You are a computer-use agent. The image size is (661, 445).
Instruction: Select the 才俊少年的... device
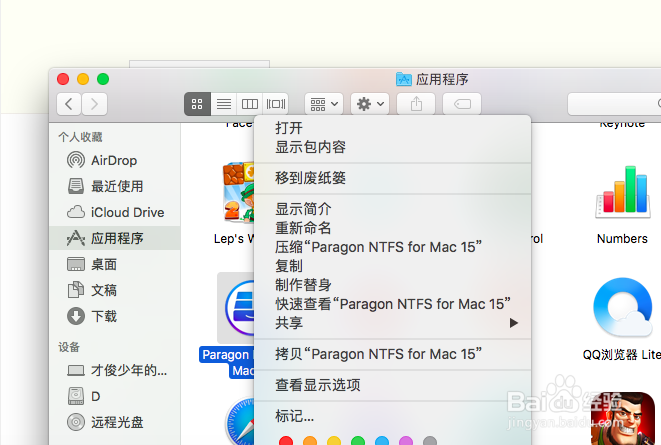pyautogui.click(x=115, y=370)
